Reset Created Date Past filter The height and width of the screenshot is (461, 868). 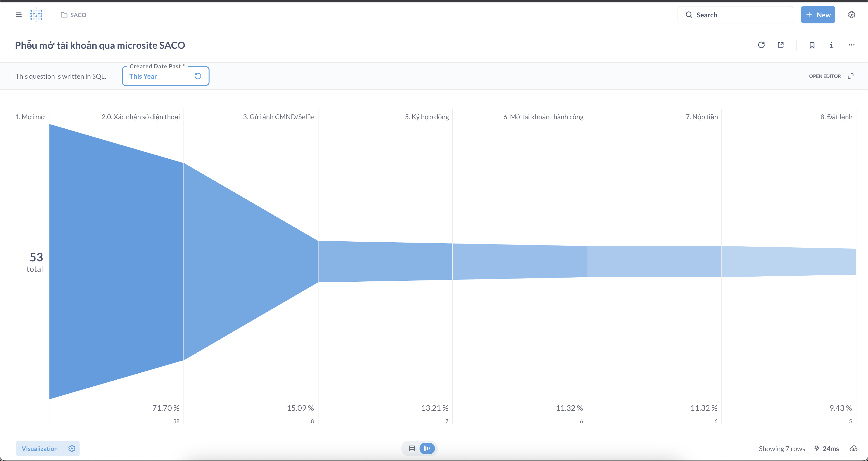[x=198, y=76]
